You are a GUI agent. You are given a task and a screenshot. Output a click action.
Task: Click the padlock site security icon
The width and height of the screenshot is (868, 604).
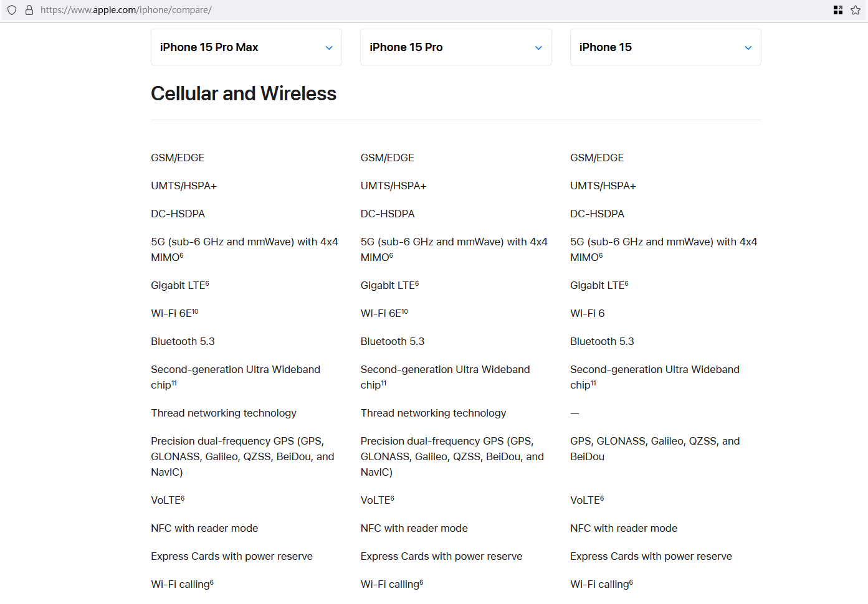tap(29, 10)
